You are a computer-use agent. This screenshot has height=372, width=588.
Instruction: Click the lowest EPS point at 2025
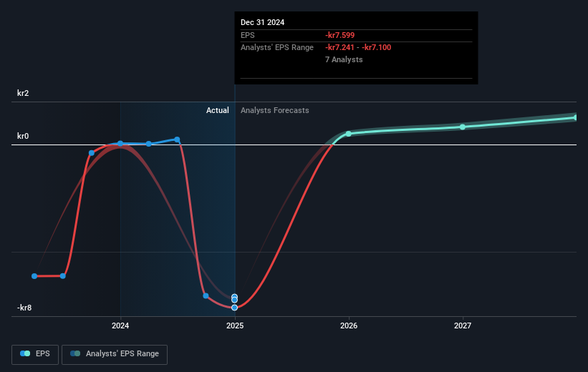tap(234, 308)
